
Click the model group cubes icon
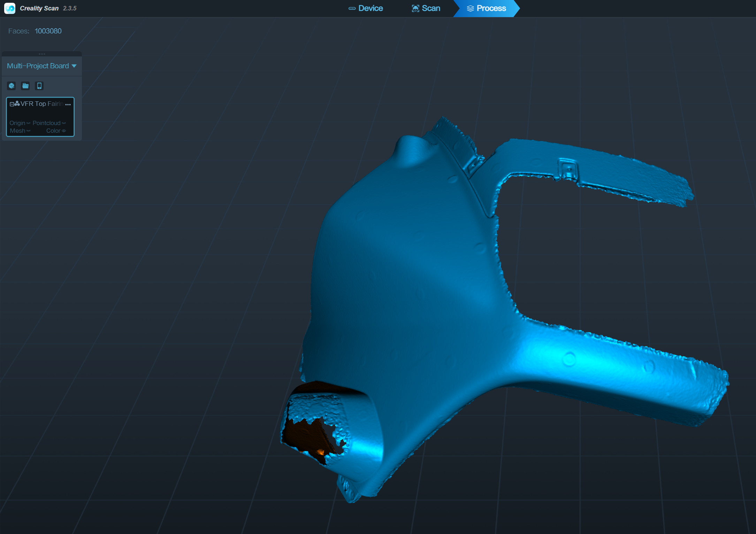[x=17, y=104]
